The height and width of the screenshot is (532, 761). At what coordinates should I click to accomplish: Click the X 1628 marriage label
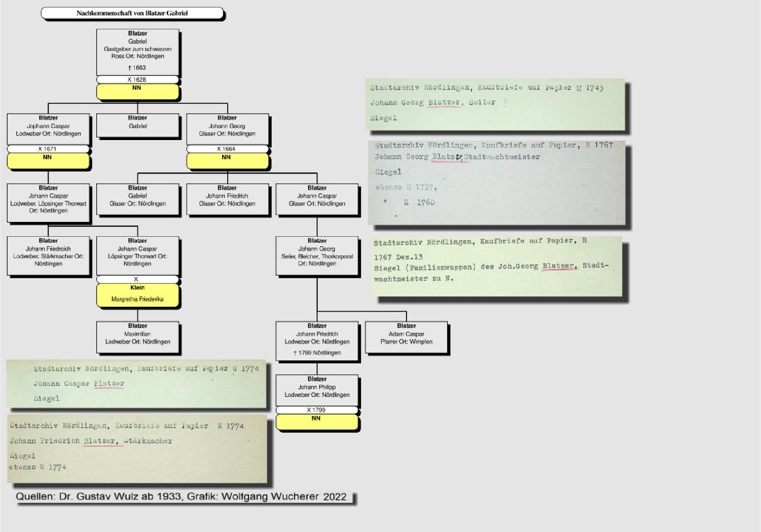(x=137, y=80)
